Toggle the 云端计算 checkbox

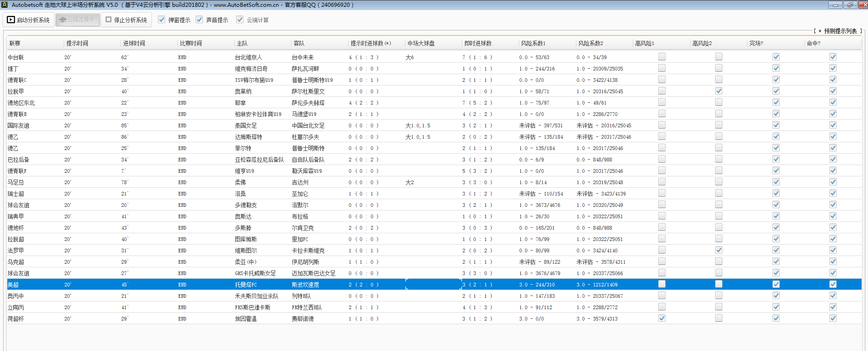(240, 20)
